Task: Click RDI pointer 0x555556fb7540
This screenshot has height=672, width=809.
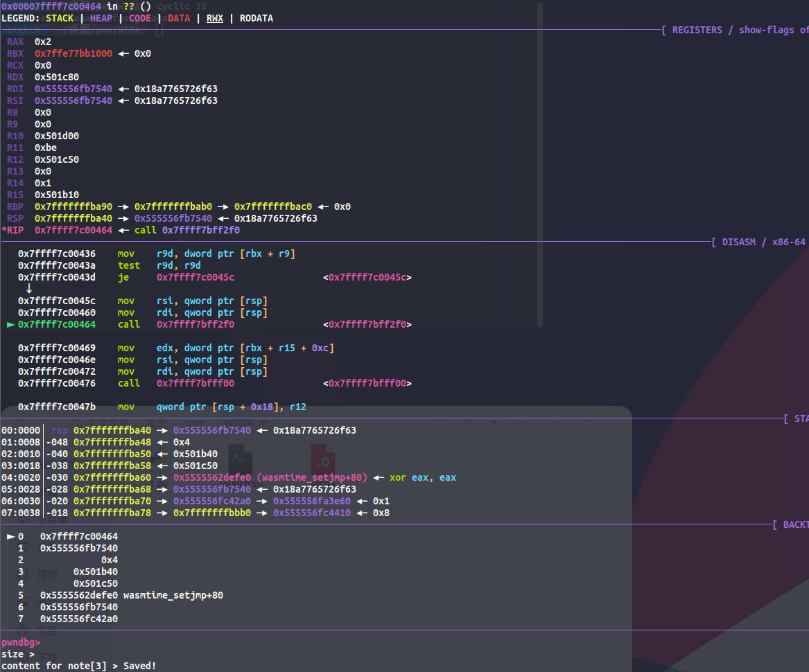Action: click(x=73, y=89)
